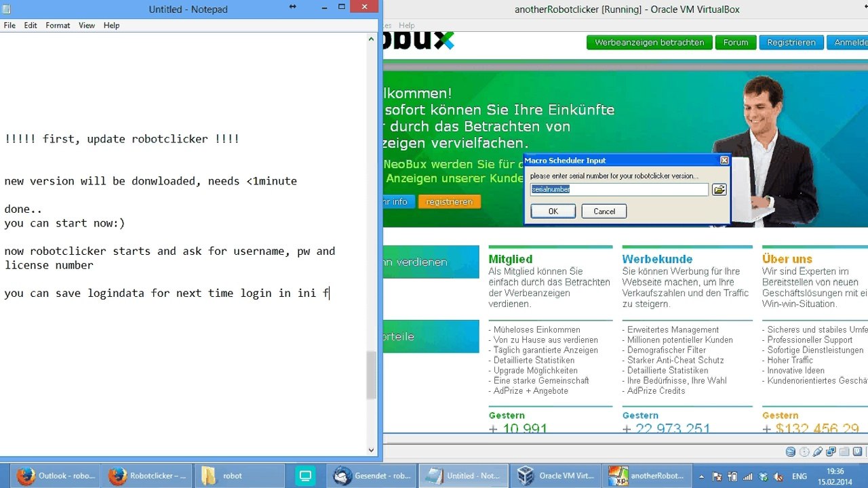Click the serialnumber input field

click(619, 190)
